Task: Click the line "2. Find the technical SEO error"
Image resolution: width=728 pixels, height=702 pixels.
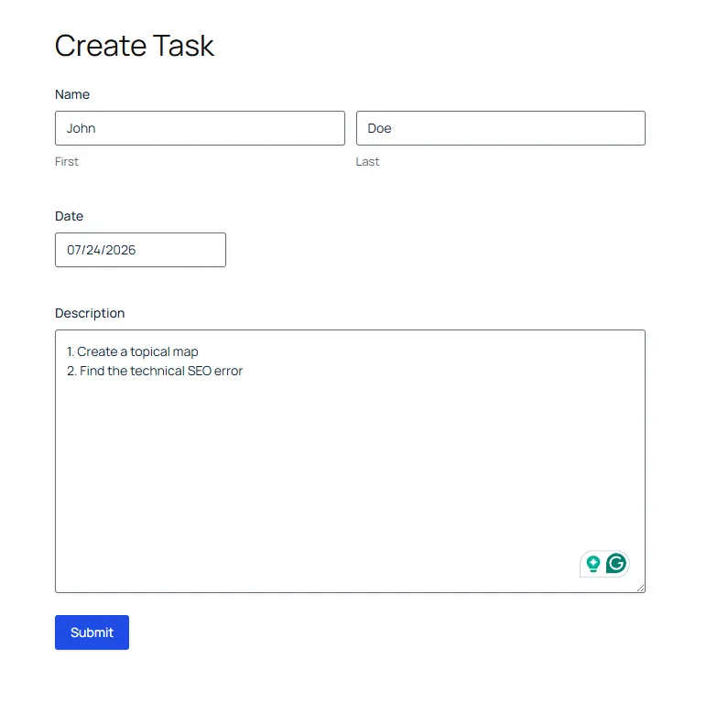Action: coord(155,371)
